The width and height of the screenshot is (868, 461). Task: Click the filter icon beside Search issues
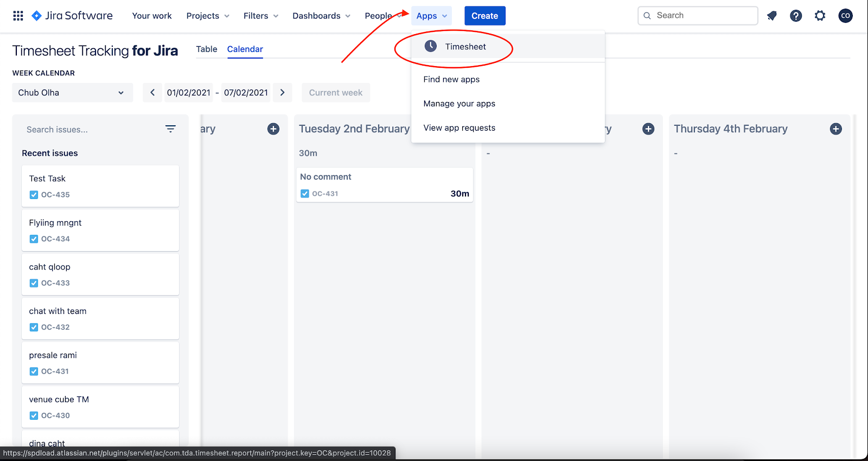(170, 129)
